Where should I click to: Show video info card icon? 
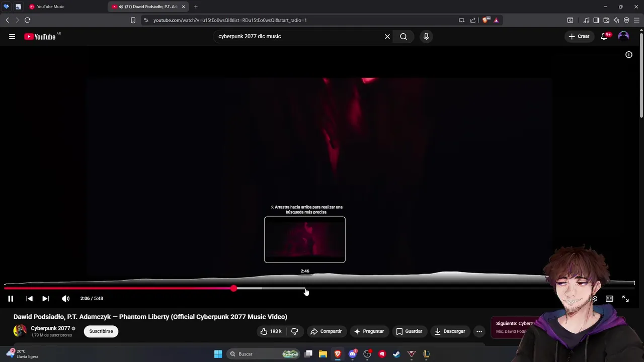coord(629,55)
